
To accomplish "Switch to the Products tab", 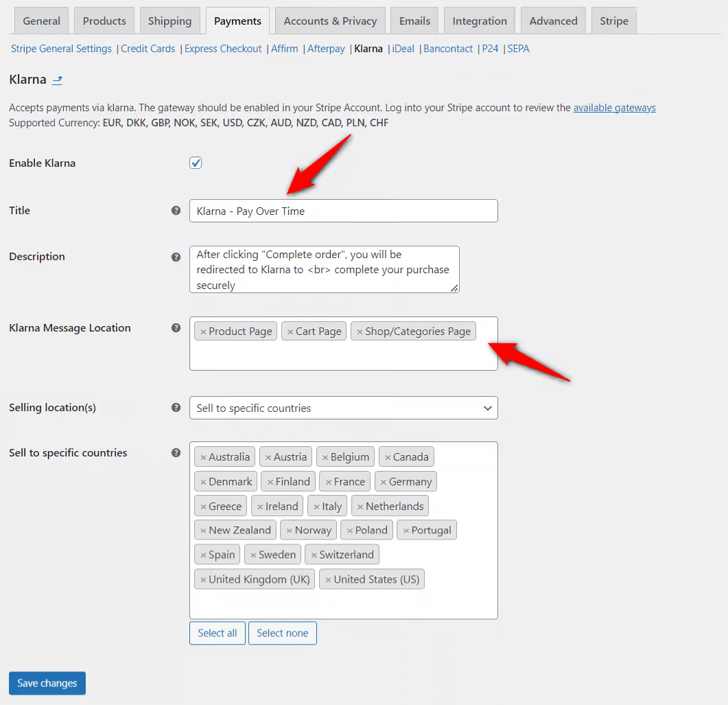I will pos(104,21).
